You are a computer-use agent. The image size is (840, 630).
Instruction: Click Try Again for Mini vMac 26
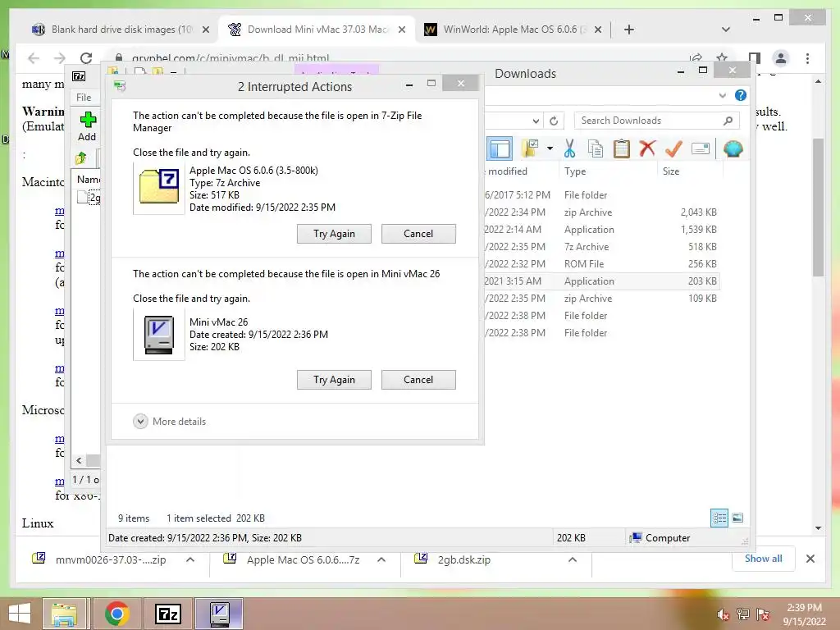(334, 380)
